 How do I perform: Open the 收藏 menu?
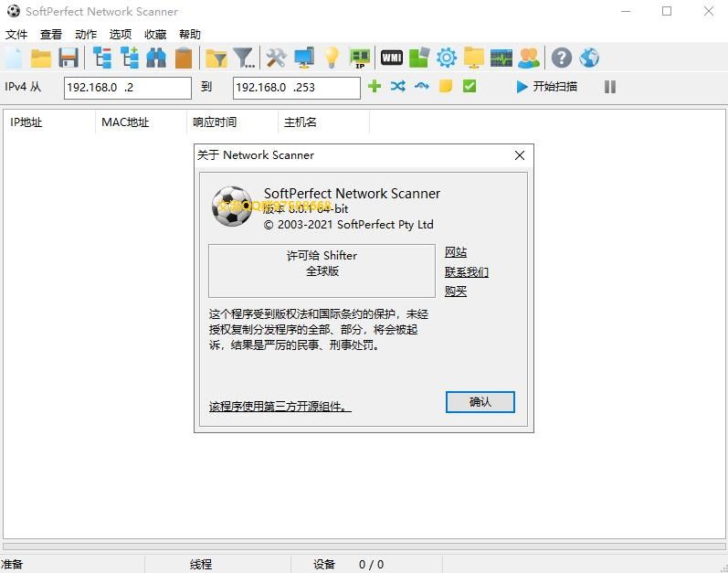coord(155,35)
